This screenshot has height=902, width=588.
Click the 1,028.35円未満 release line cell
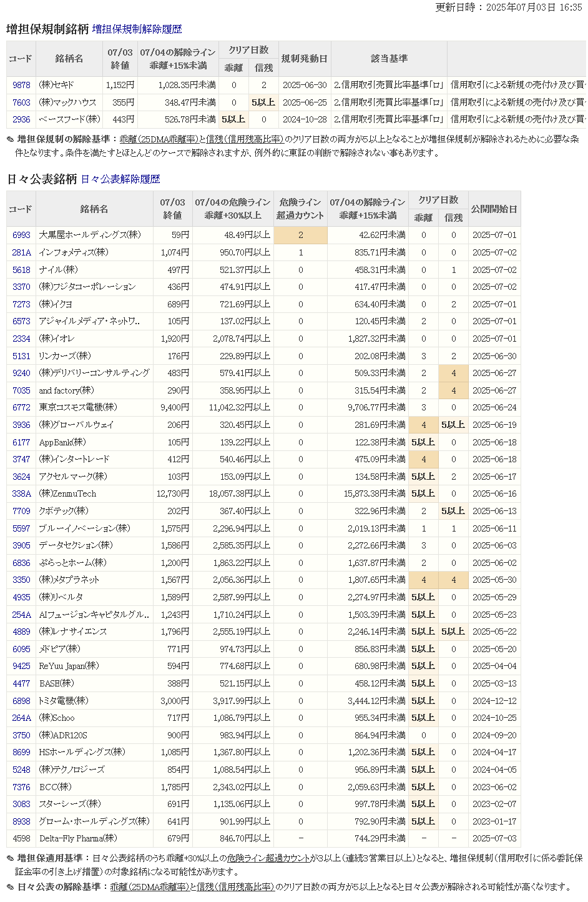177,85
